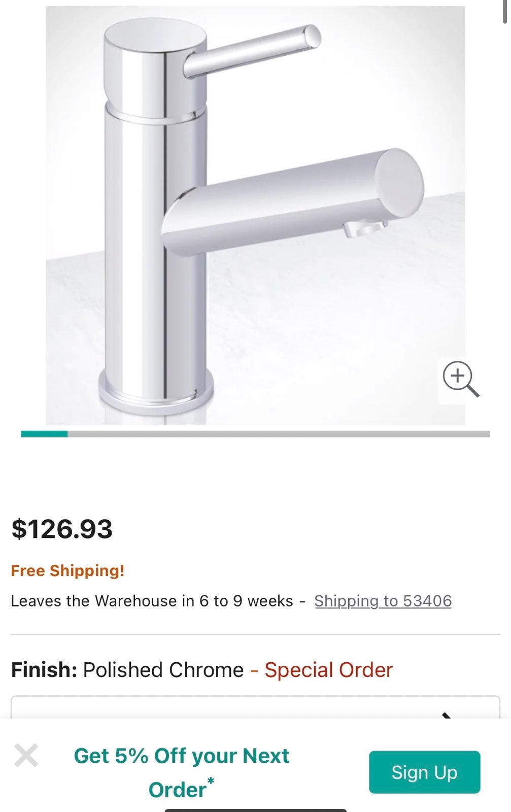Expand the Finish dropdown chevron arrow
The height and width of the screenshot is (812, 511).
(447, 715)
